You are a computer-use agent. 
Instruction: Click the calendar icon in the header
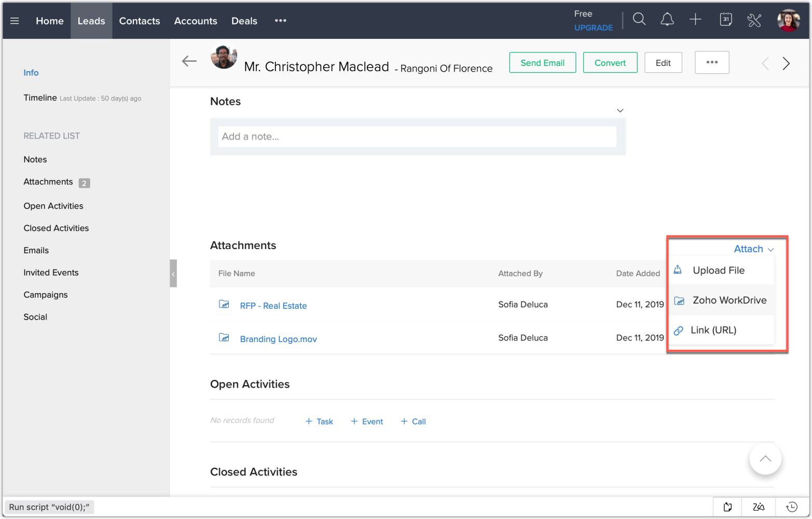725,19
